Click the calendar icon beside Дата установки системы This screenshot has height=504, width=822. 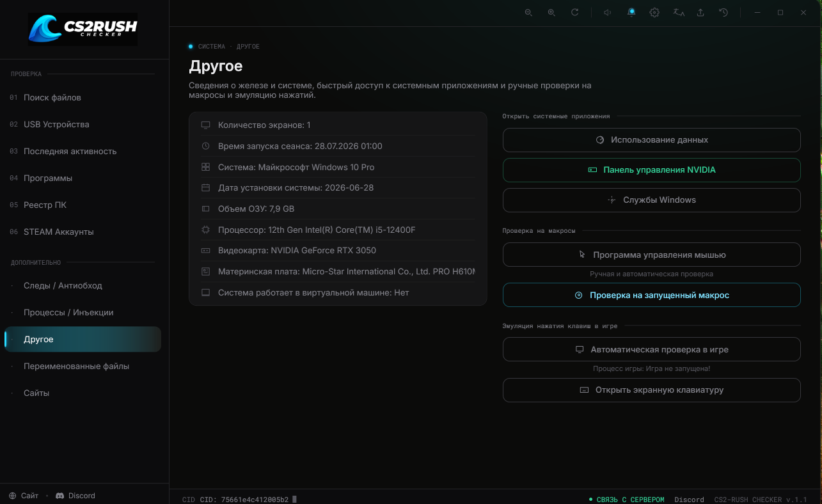click(x=205, y=188)
